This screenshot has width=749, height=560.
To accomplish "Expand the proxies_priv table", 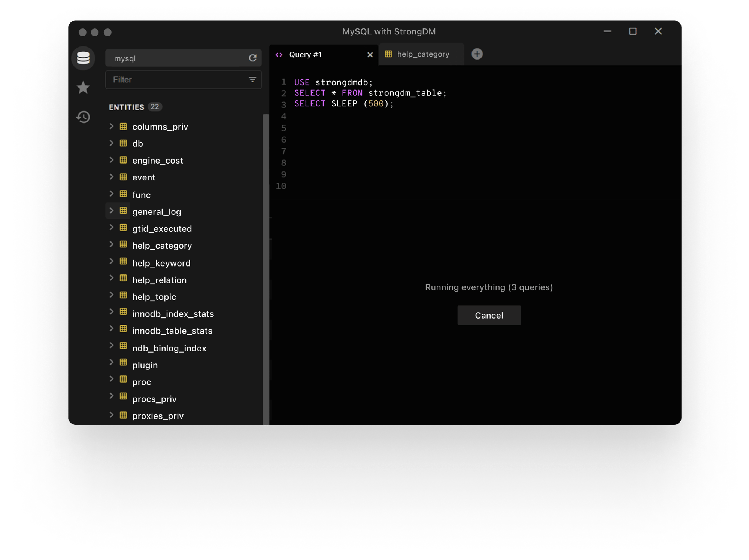I will [x=111, y=415].
